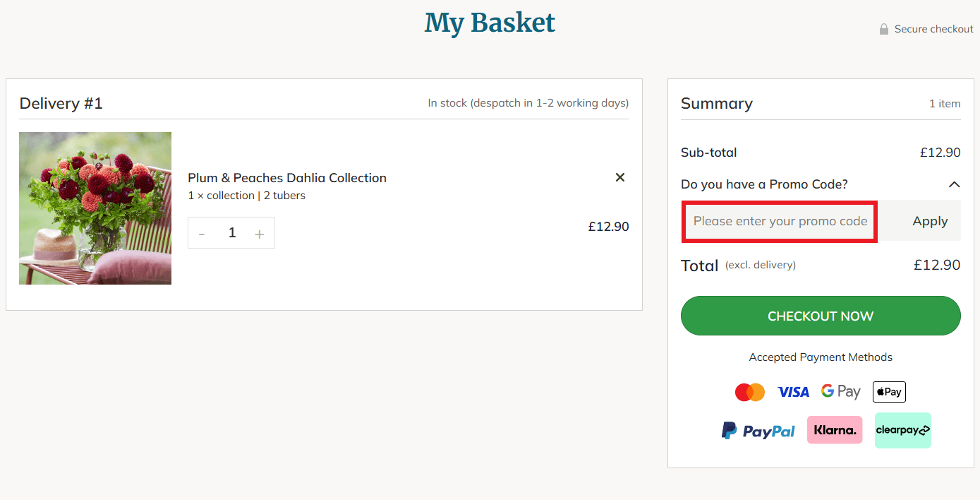Decrease quantity with the minus button

(202, 232)
